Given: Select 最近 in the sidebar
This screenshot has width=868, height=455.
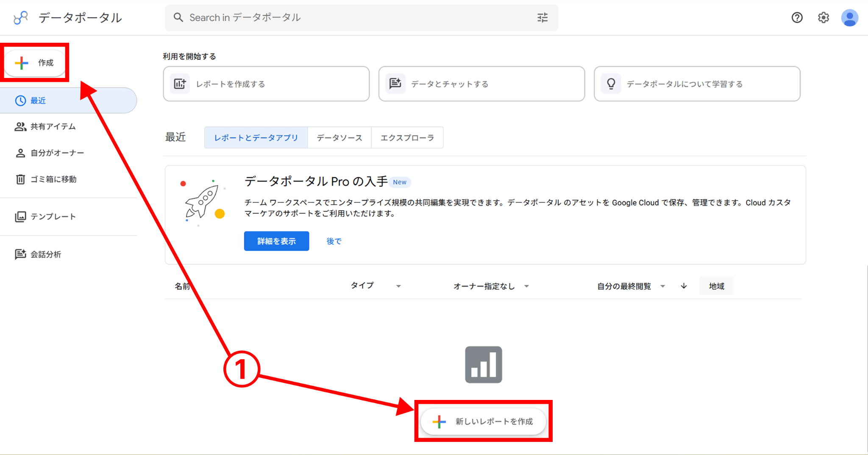Looking at the screenshot, I should click(68, 100).
